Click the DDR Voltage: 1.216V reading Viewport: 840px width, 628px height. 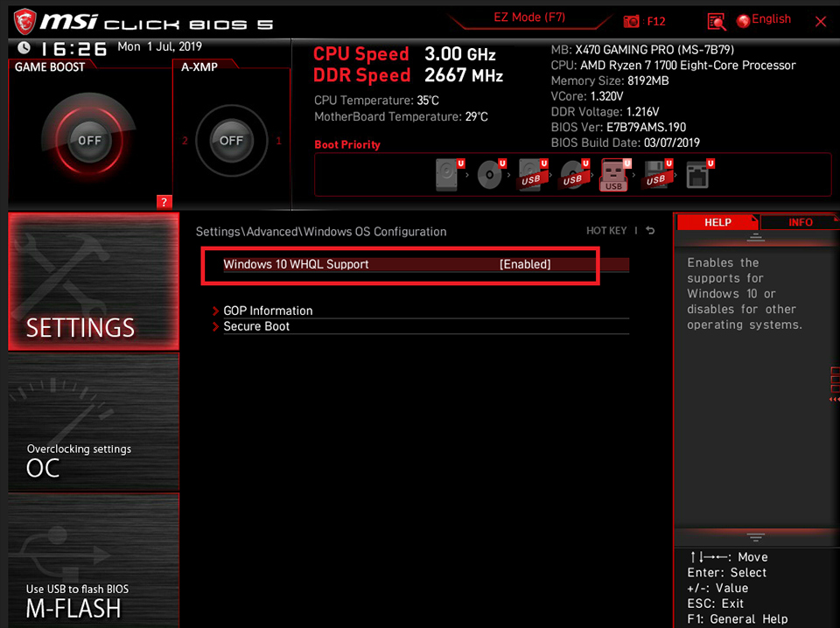pyautogui.click(x=605, y=112)
